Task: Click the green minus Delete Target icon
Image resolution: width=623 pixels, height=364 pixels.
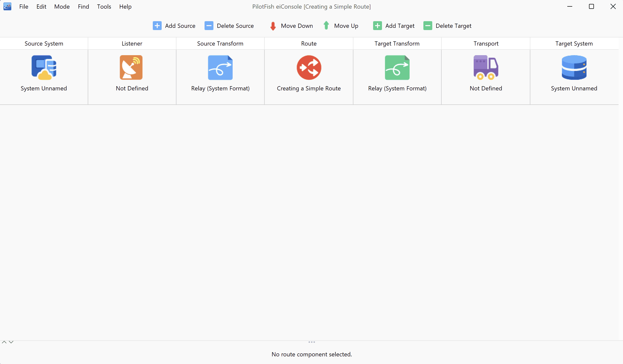Action: tap(428, 26)
